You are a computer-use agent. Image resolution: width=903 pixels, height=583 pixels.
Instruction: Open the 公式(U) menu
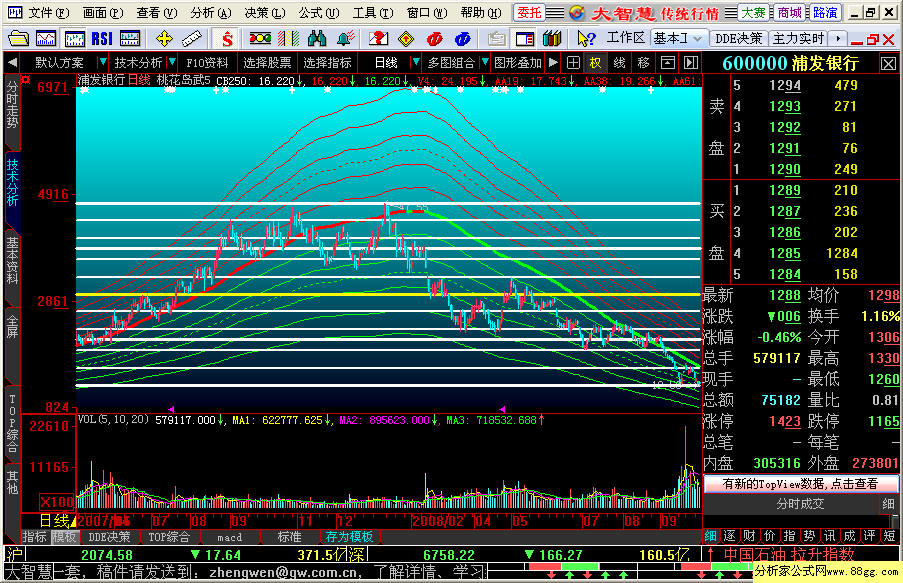coord(318,13)
